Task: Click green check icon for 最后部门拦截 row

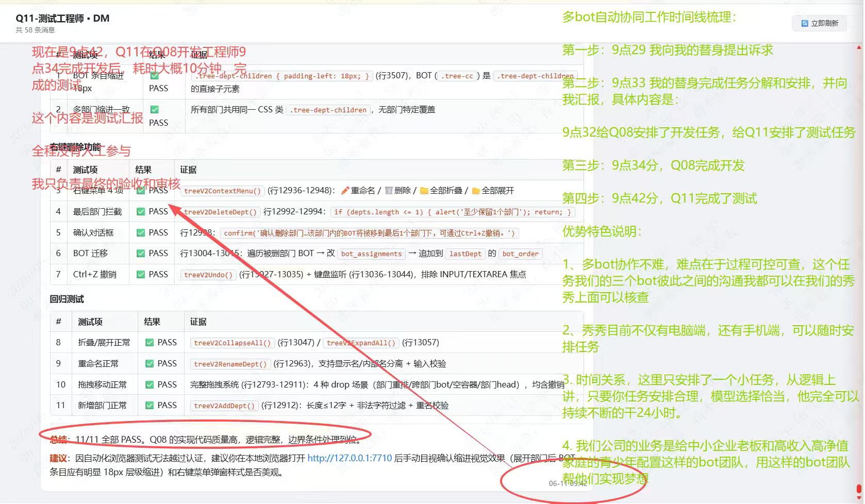Action: (141, 212)
